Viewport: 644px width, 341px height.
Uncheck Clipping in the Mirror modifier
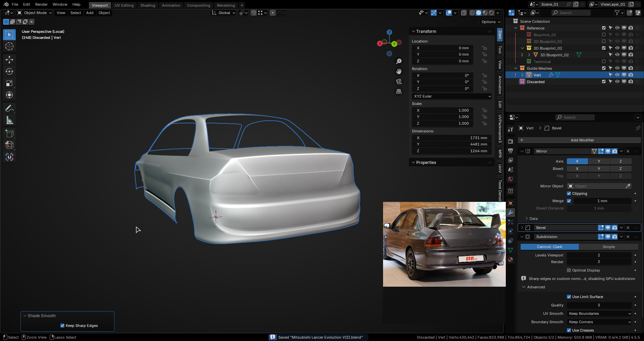(x=569, y=193)
